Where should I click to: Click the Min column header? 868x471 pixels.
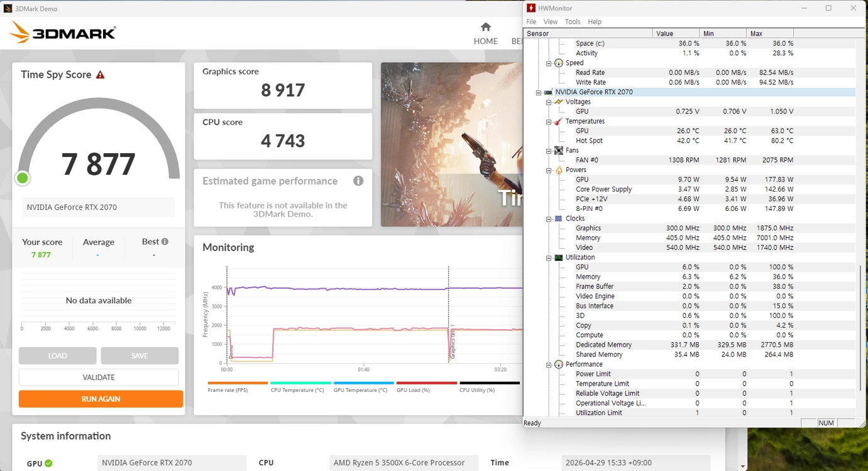[x=723, y=34]
